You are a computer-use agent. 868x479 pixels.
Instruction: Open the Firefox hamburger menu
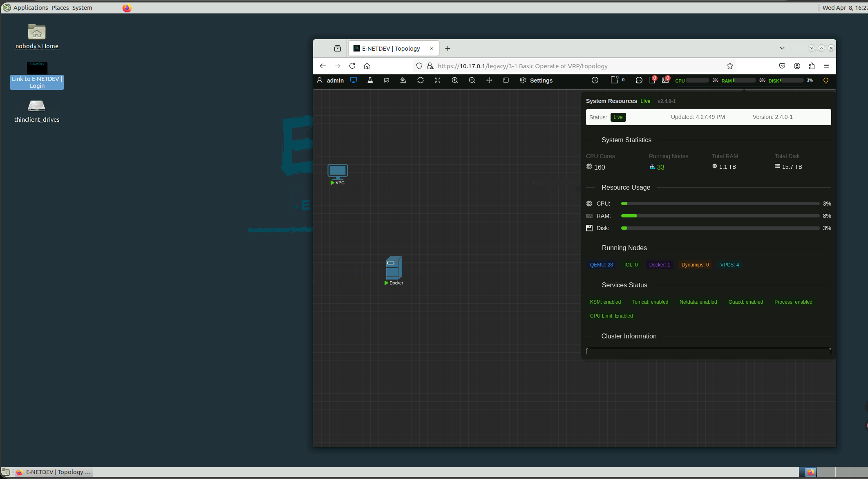pyautogui.click(x=826, y=66)
